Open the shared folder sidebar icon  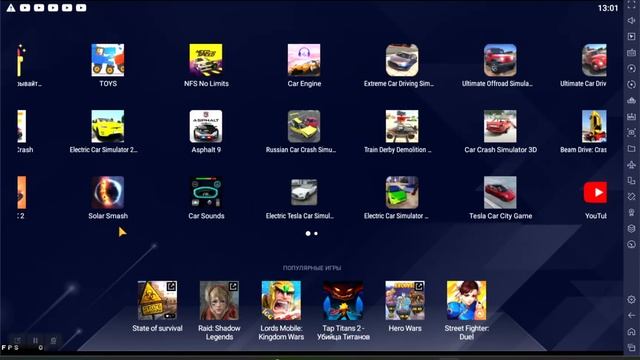point(631,148)
